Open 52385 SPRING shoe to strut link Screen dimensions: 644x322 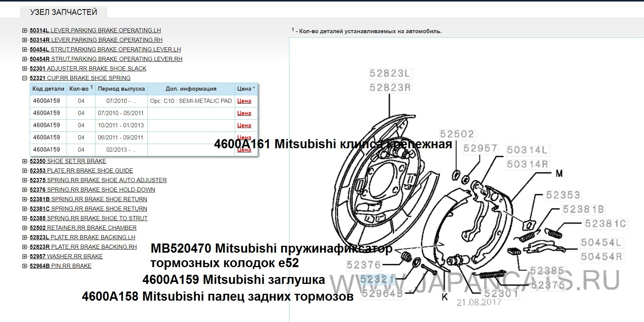[x=88, y=218]
